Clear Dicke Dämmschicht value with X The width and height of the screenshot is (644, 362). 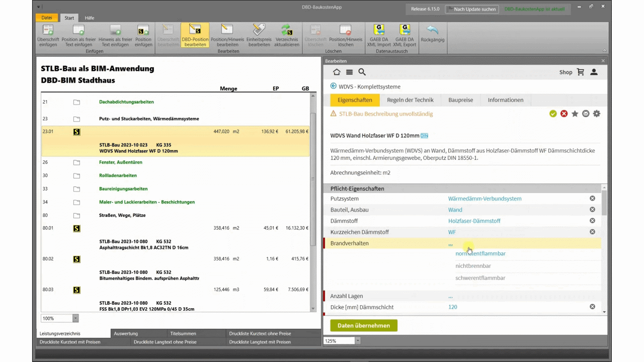(x=592, y=307)
